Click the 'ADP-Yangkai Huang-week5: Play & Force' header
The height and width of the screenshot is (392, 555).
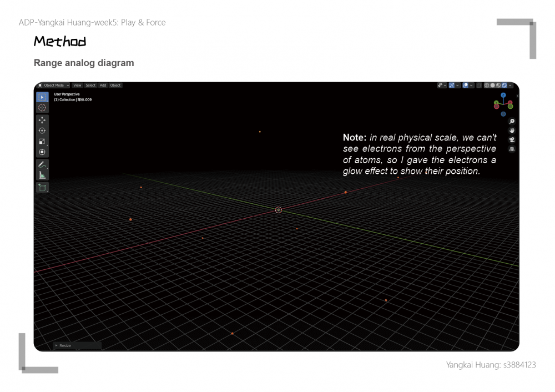coord(92,22)
